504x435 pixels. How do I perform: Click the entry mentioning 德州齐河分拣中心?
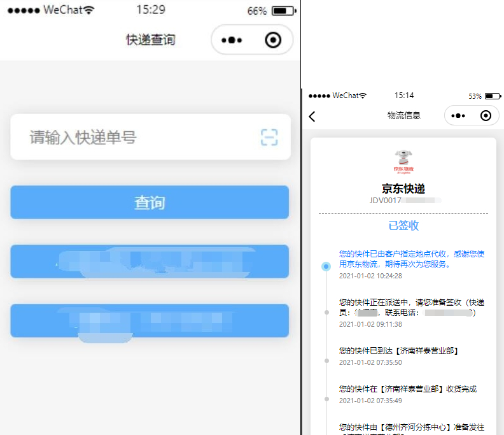(x=412, y=429)
